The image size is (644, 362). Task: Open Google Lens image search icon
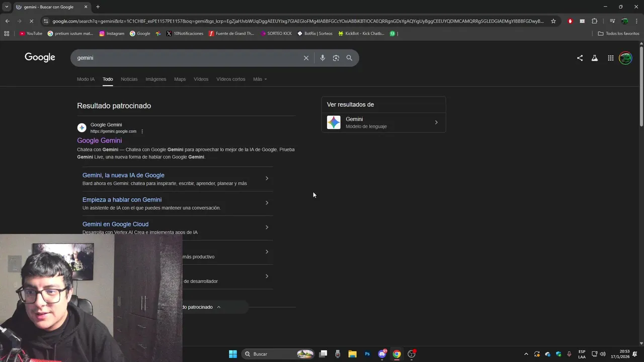click(336, 58)
